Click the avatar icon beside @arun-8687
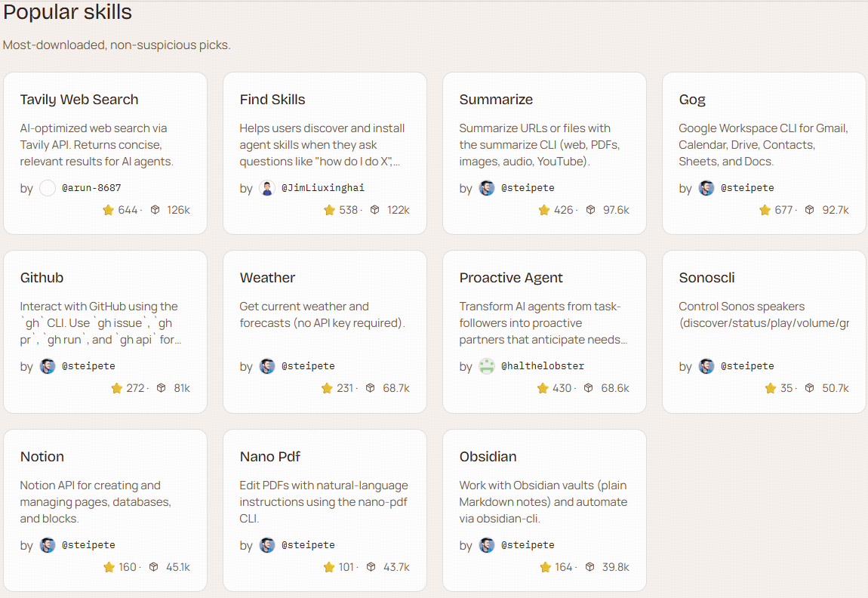Screen dimensions: 868x598 (x=48, y=188)
